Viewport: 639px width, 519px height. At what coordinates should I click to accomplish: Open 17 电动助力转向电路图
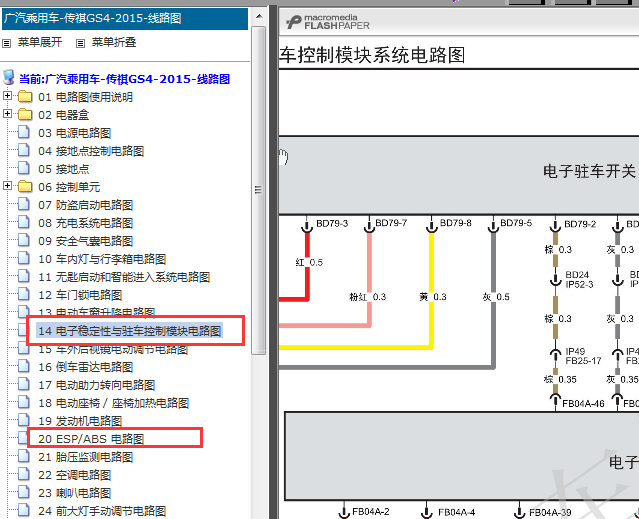coord(97,385)
